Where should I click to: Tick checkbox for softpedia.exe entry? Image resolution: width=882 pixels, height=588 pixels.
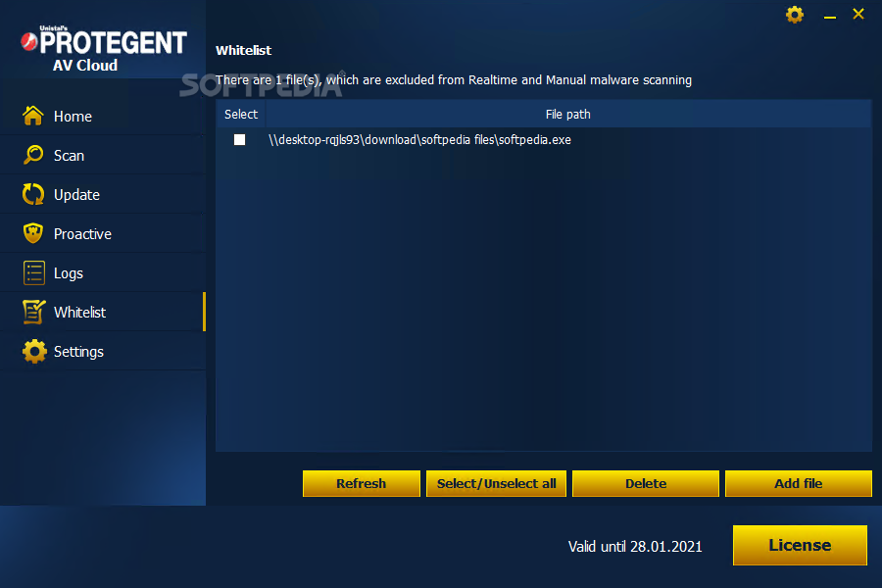(240, 139)
